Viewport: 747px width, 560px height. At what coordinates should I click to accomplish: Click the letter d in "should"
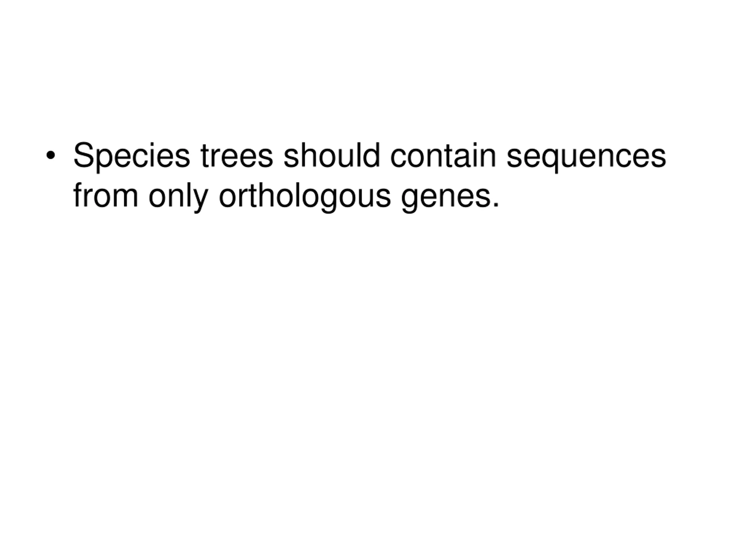pyautogui.click(x=371, y=156)
